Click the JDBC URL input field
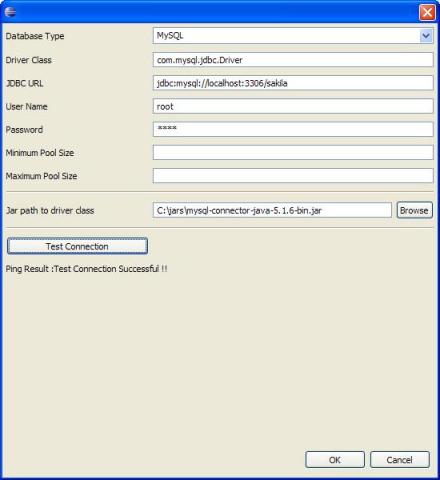440x480 pixels. pos(293,83)
